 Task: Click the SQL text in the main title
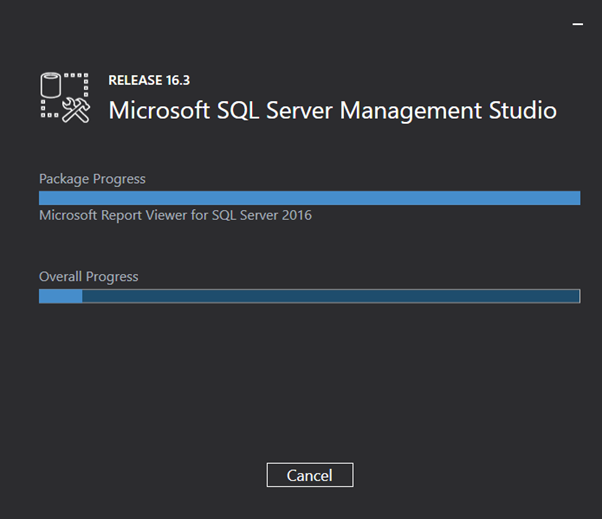[x=238, y=111]
